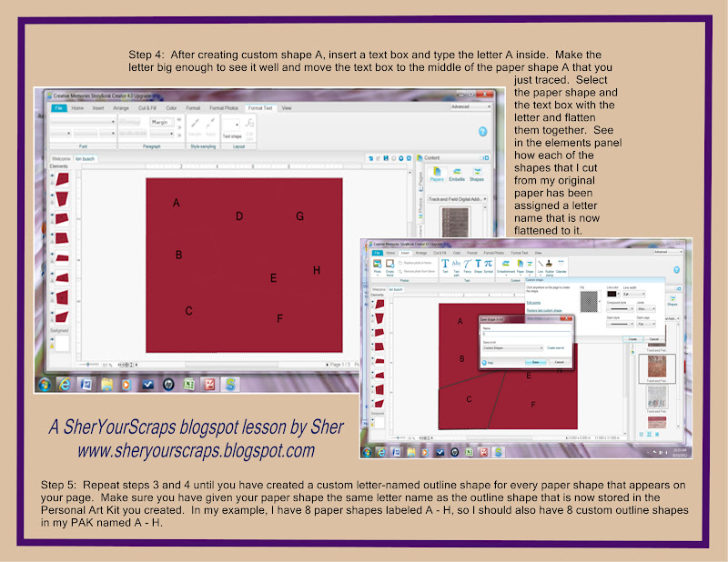Select the paper thumbnail in Format Text Content panel
The width and height of the screenshot is (728, 562).
[x=456, y=222]
